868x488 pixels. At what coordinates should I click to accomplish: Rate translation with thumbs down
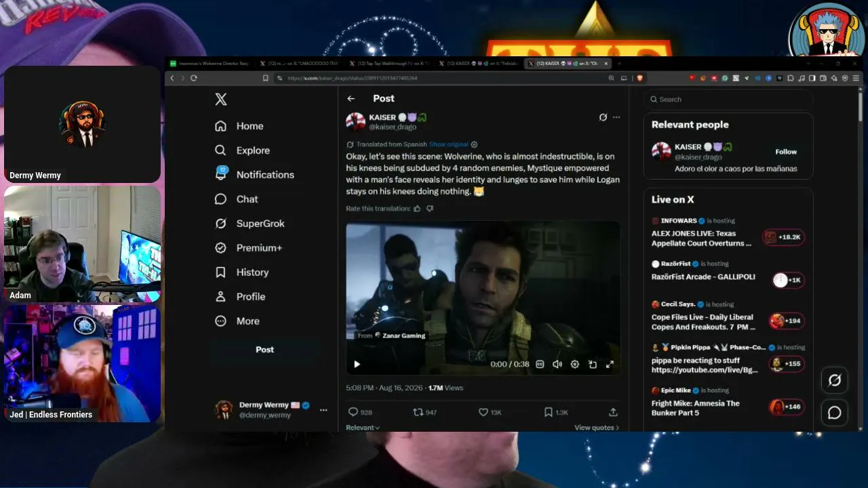[x=429, y=209]
